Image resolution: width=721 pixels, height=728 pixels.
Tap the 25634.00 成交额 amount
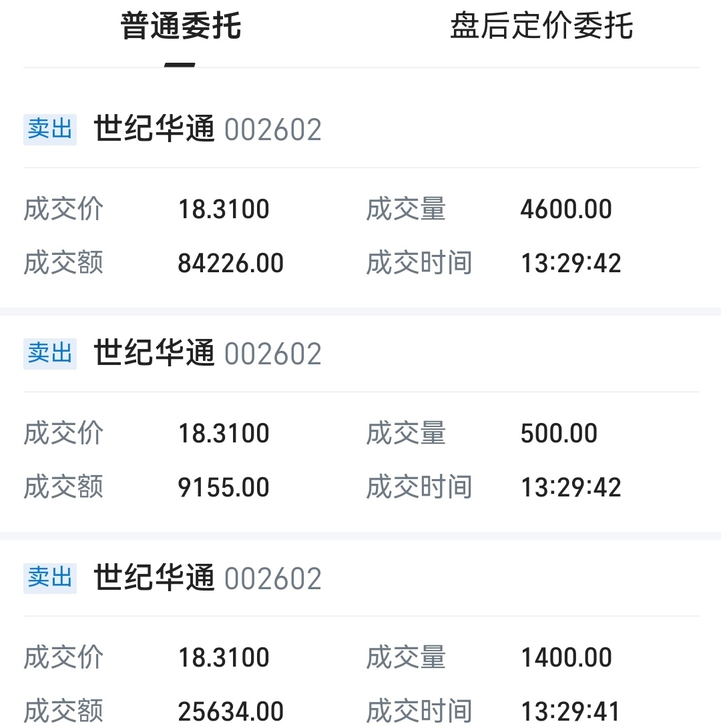pyautogui.click(x=230, y=711)
